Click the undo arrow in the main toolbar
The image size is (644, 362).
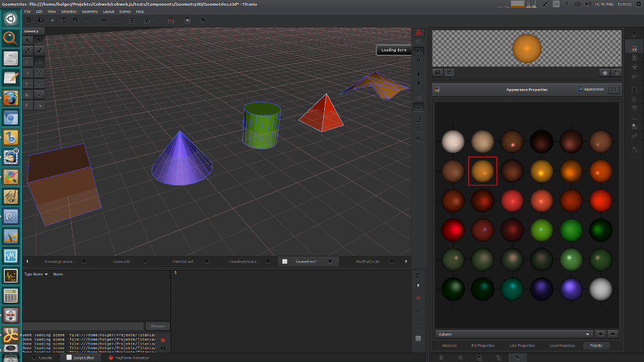[104, 21]
